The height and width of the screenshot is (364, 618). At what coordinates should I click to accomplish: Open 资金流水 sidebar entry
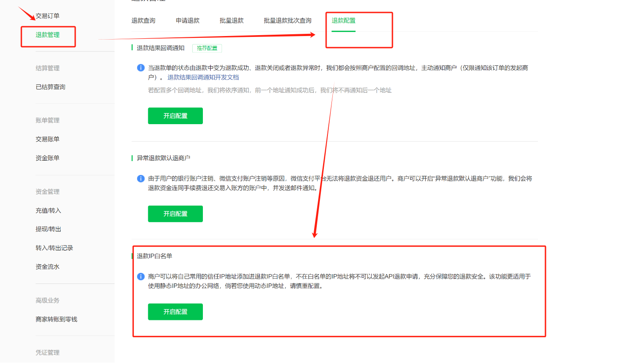pyautogui.click(x=48, y=267)
